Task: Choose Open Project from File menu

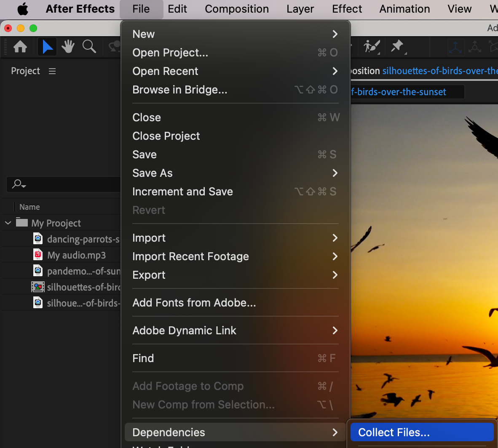Action: coord(235,53)
